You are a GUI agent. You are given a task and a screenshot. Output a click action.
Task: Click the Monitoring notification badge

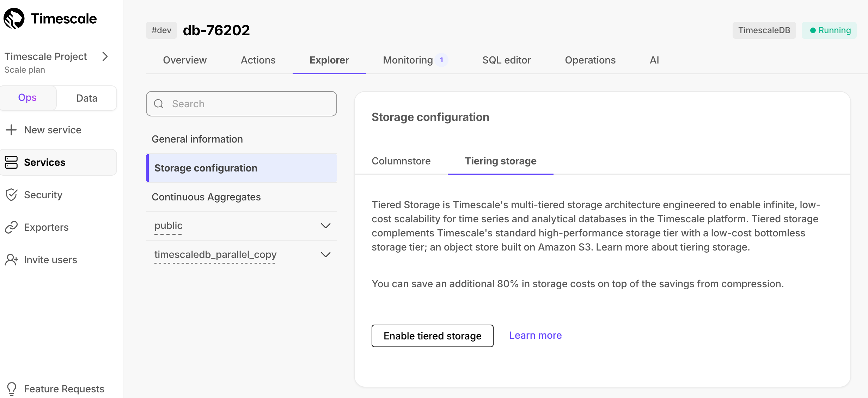(441, 60)
